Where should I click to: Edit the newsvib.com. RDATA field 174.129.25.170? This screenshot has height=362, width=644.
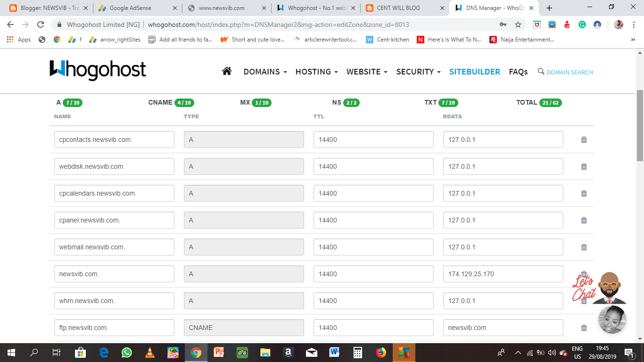pos(503,274)
